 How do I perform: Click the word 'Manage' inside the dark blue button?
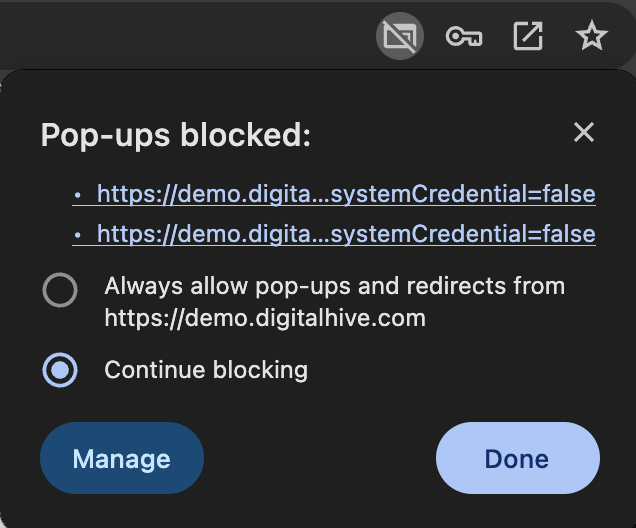[x=122, y=459]
